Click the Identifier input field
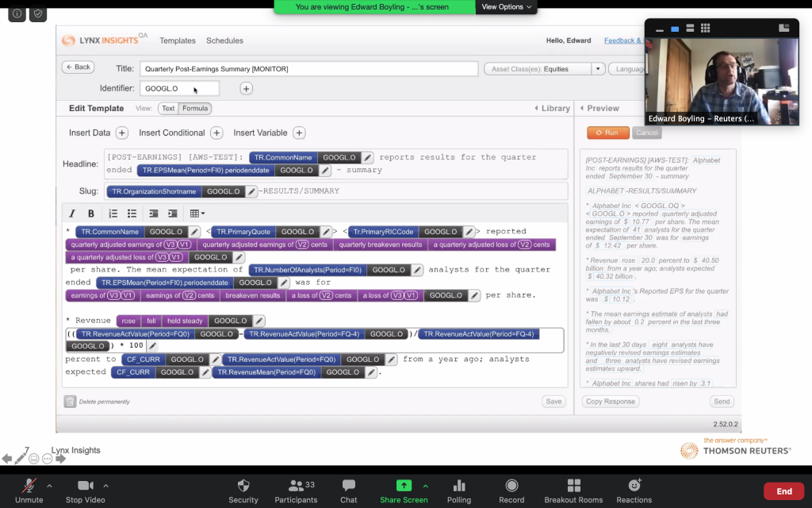 click(179, 87)
